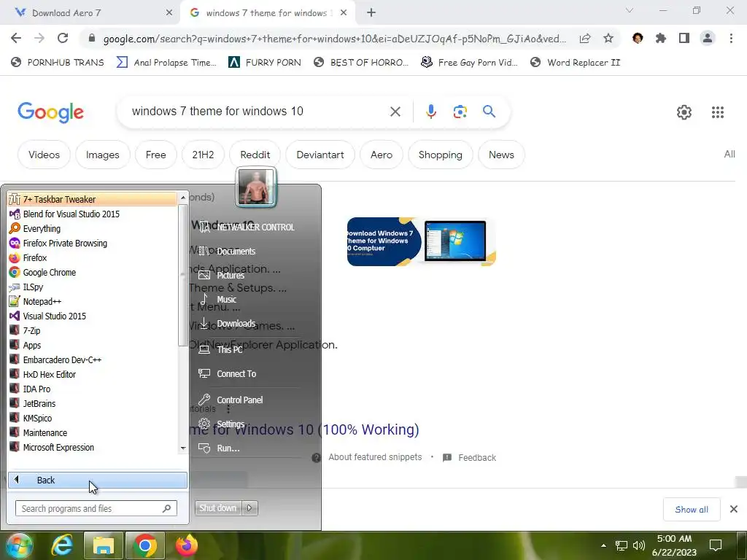This screenshot has height=560, width=747.
Task: Filter results by the Deviantart chip
Action: pyautogui.click(x=320, y=155)
